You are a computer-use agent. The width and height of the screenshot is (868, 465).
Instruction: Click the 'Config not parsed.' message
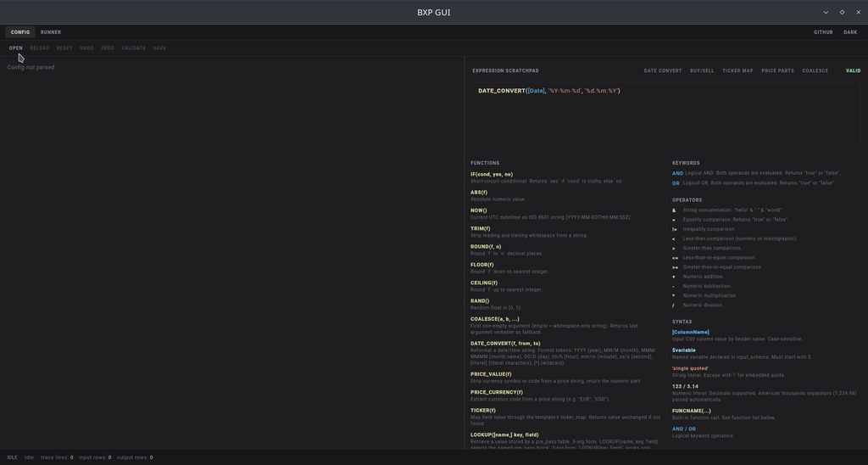31,67
